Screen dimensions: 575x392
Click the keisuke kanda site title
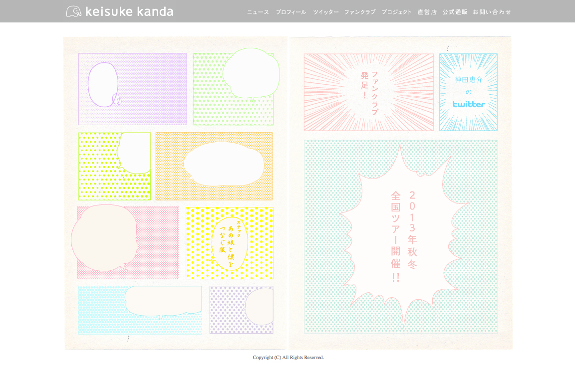point(129,11)
